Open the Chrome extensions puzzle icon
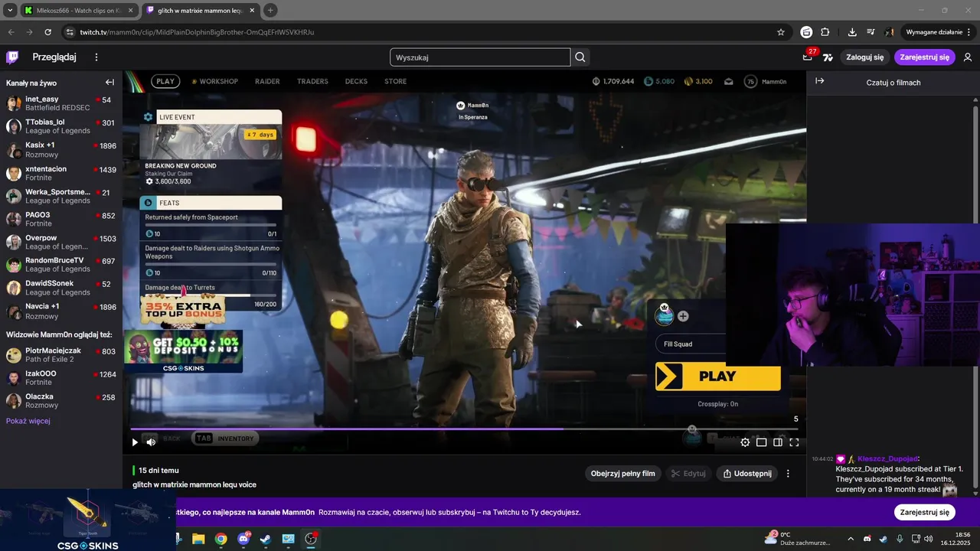Viewport: 980px width, 551px height. point(825,32)
